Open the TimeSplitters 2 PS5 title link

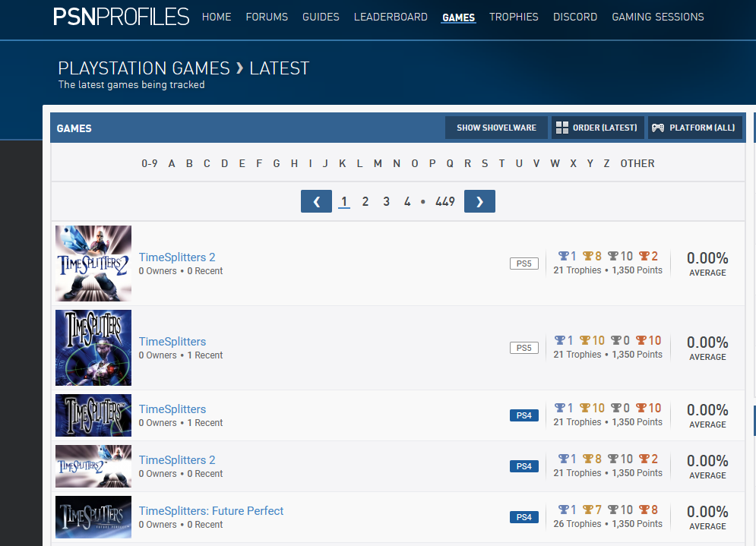177,257
